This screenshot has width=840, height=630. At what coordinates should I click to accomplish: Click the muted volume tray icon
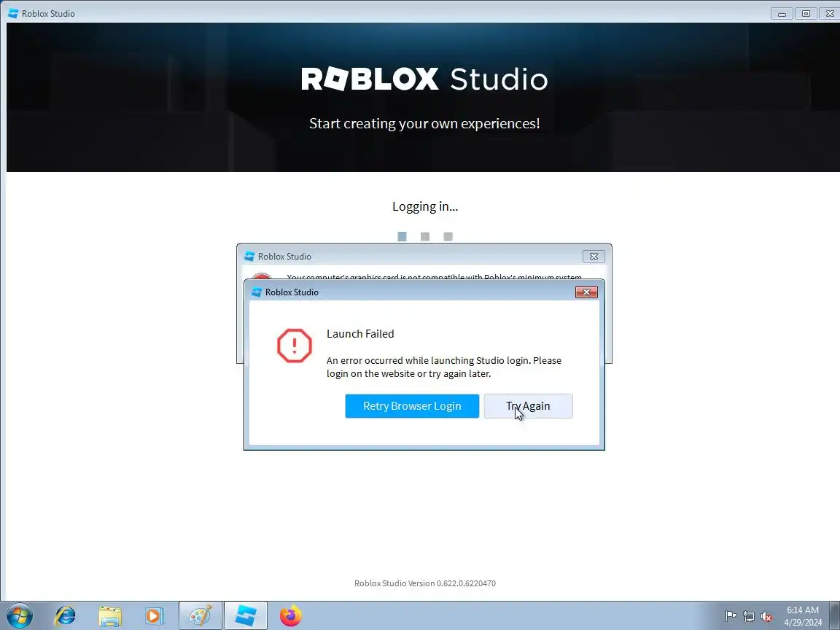point(766,616)
